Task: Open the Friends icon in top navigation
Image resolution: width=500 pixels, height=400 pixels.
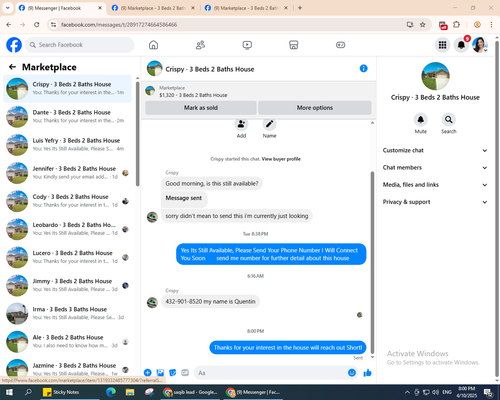Action: [200, 45]
